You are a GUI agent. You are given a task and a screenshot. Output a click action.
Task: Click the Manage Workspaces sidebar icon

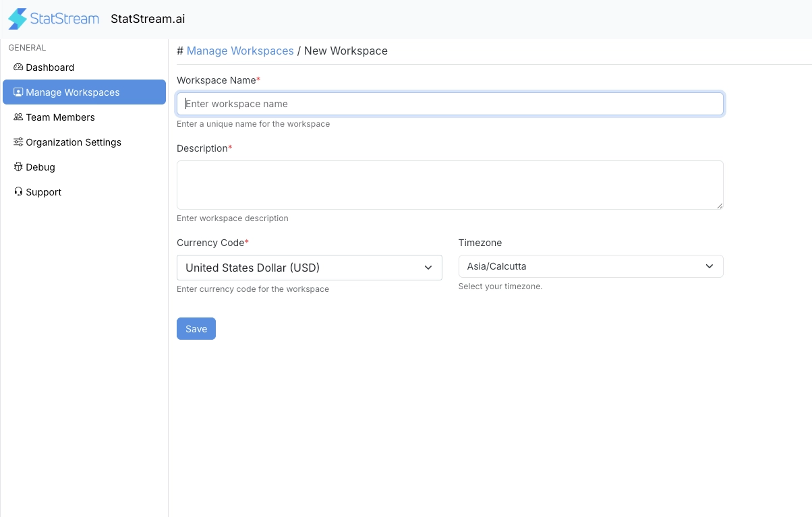pos(18,92)
